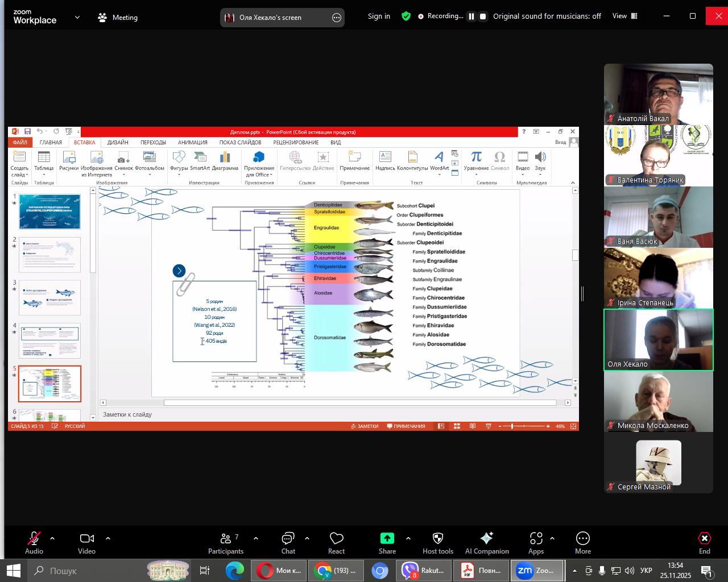Click the green Share screen button
The height and width of the screenshot is (582, 728).
[387, 538]
